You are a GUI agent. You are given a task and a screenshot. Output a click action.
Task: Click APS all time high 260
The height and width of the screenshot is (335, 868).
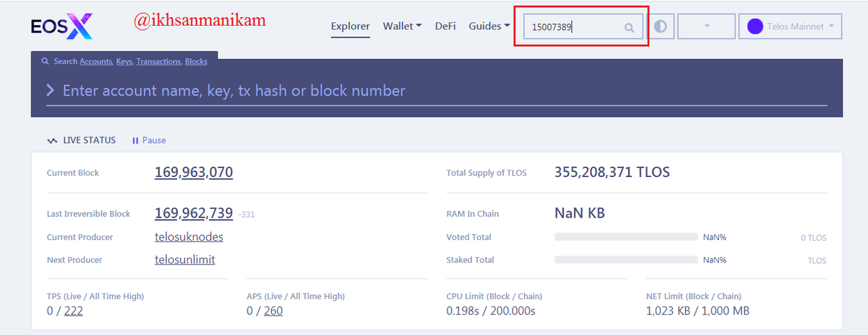[273, 311]
